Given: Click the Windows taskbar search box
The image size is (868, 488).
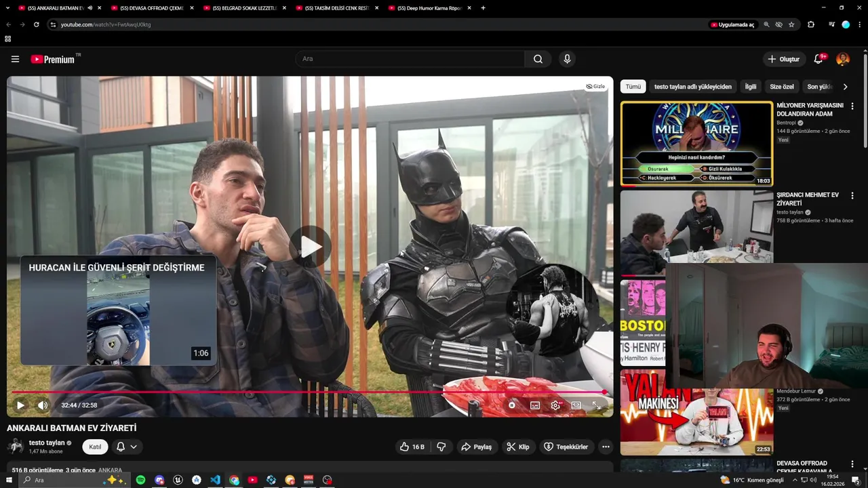Looking at the screenshot, I should point(73,480).
